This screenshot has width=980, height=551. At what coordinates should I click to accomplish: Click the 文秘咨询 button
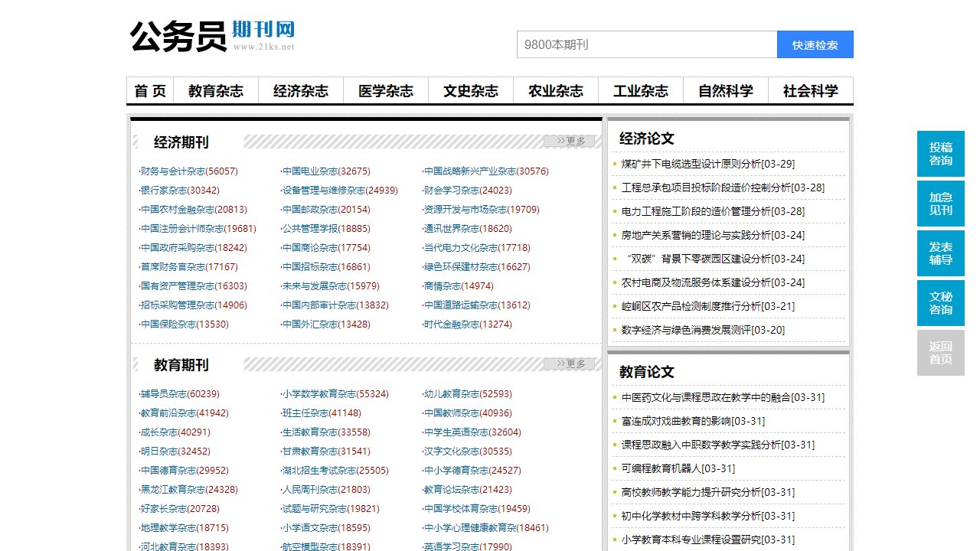tap(940, 303)
